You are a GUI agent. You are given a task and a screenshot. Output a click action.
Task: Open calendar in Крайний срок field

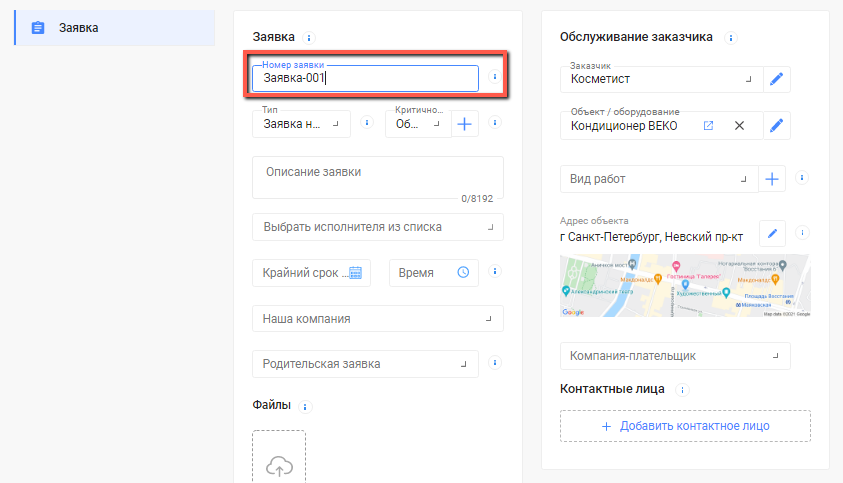click(x=355, y=273)
